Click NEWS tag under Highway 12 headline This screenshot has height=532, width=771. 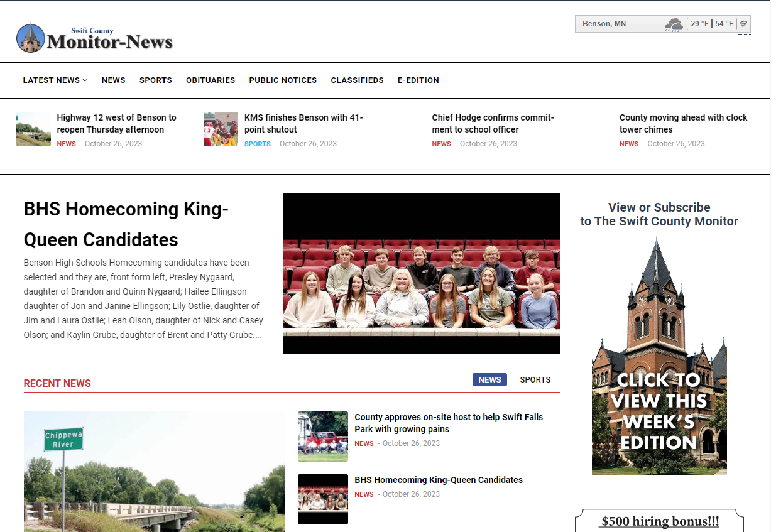tap(66, 144)
